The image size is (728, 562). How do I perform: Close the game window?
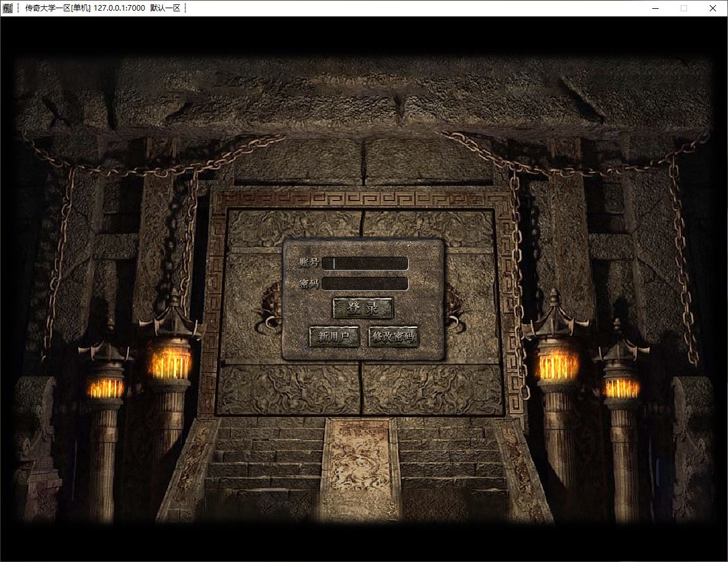coord(713,8)
